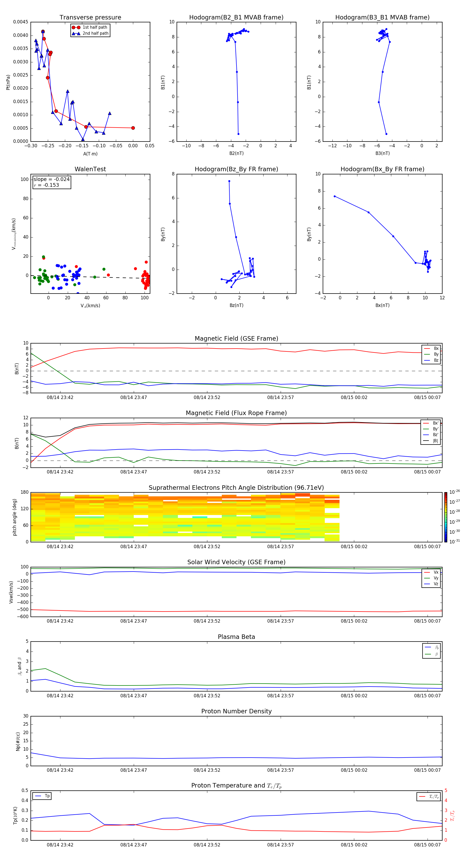Click the Proton Temperature and Te/Tp title
The image size is (473, 868).
pos(236,786)
